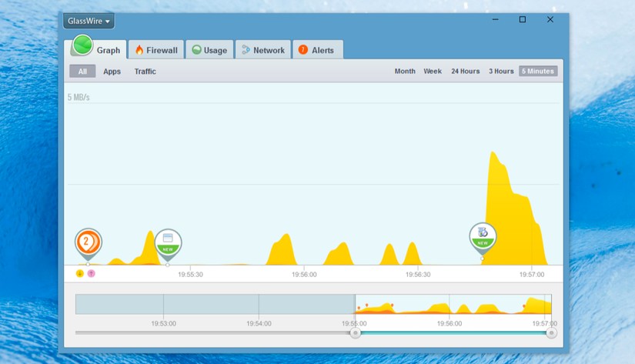The width and height of the screenshot is (635, 364).
Task: Close the GlassWire window
Action: [x=550, y=19]
